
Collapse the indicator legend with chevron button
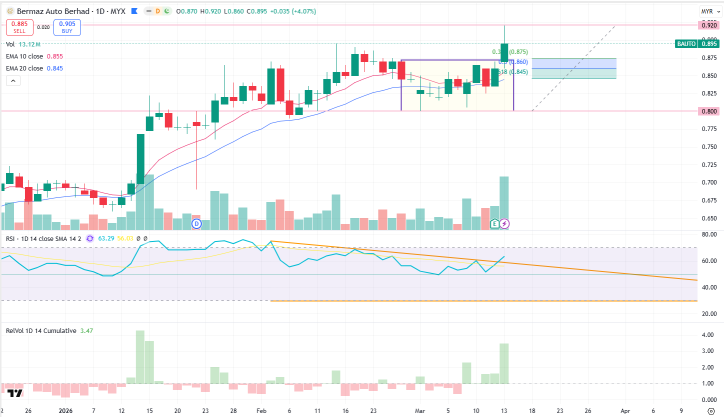(13, 81)
